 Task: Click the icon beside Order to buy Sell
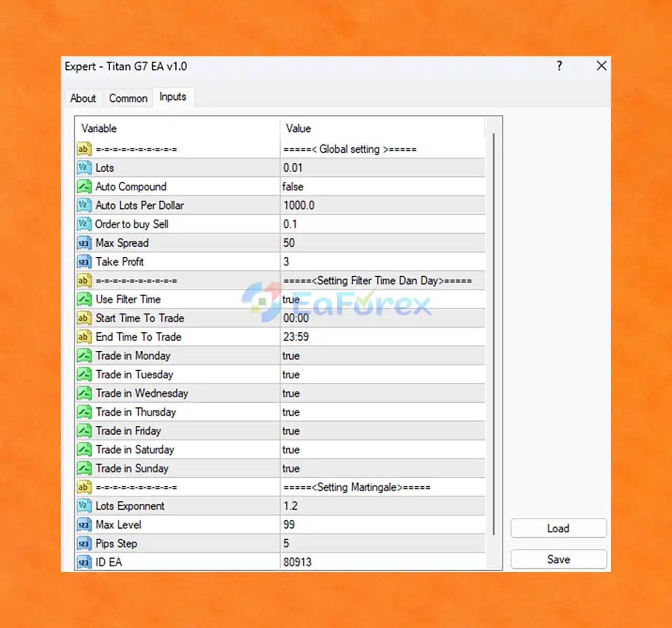(84, 224)
